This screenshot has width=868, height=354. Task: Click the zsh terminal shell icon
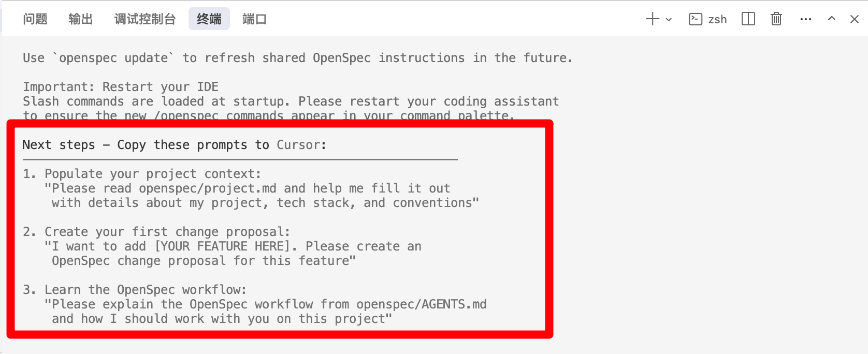[x=695, y=19]
